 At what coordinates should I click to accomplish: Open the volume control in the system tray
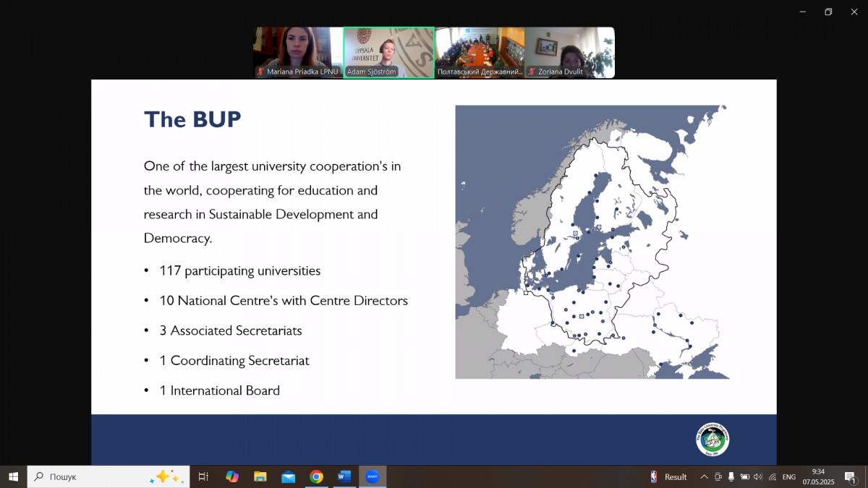(758, 476)
